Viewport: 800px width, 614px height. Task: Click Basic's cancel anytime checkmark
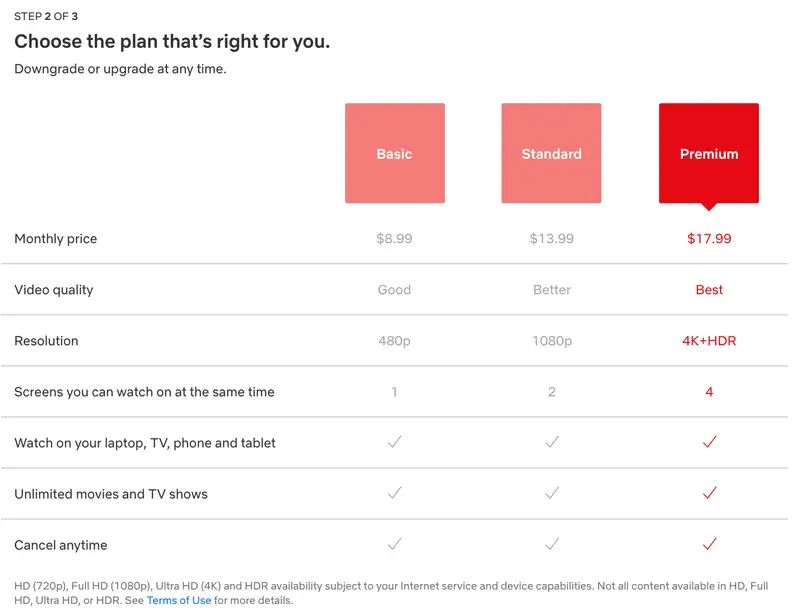click(x=395, y=544)
